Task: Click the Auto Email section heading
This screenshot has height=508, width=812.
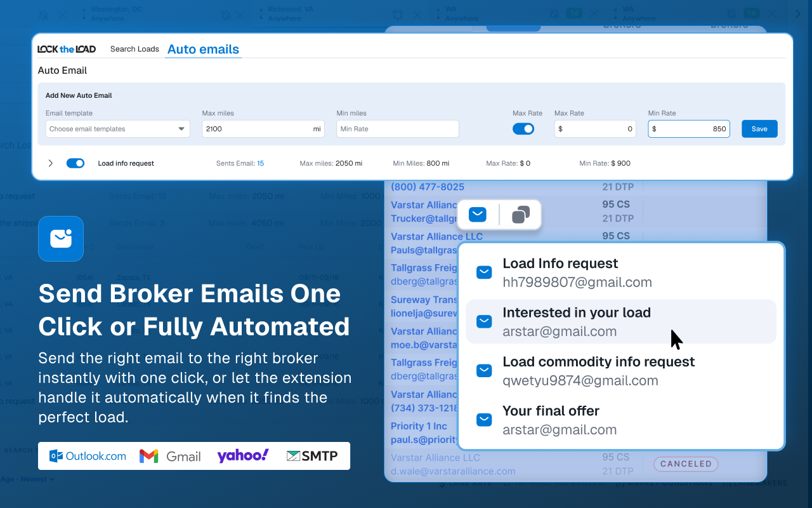Action: click(62, 70)
